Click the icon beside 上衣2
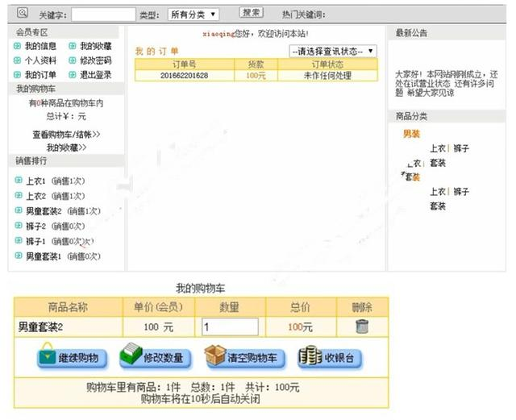 tap(19, 196)
